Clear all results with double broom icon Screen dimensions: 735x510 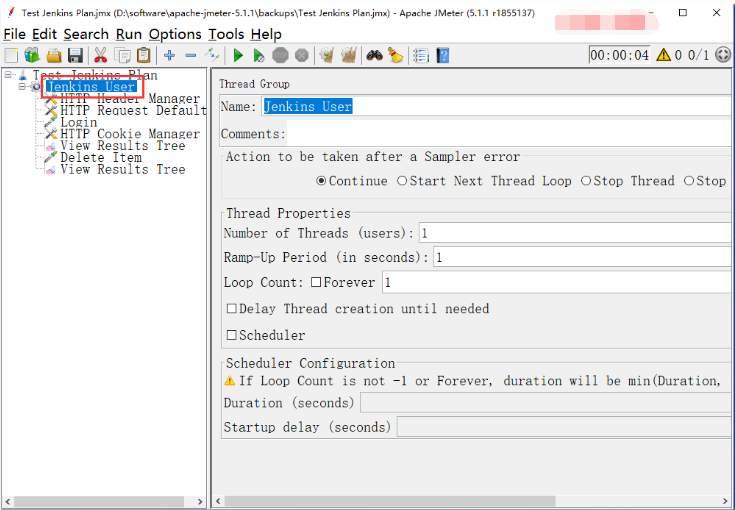click(x=348, y=55)
